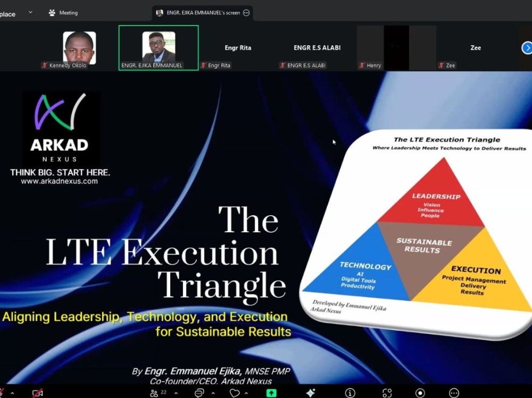532x398 pixels.
Task: Click the muted mic icon beside Henry
Action: (x=362, y=65)
